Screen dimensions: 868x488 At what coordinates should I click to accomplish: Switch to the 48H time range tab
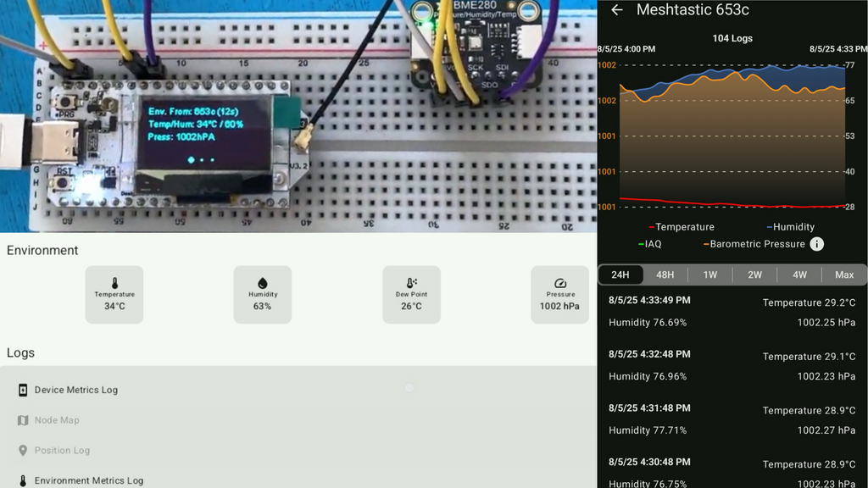(x=666, y=274)
